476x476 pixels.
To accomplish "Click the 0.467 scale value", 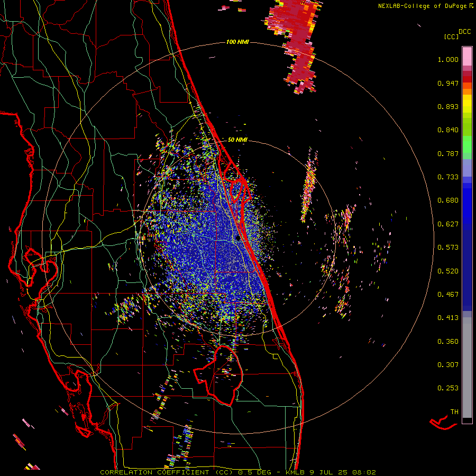I will tap(448, 295).
